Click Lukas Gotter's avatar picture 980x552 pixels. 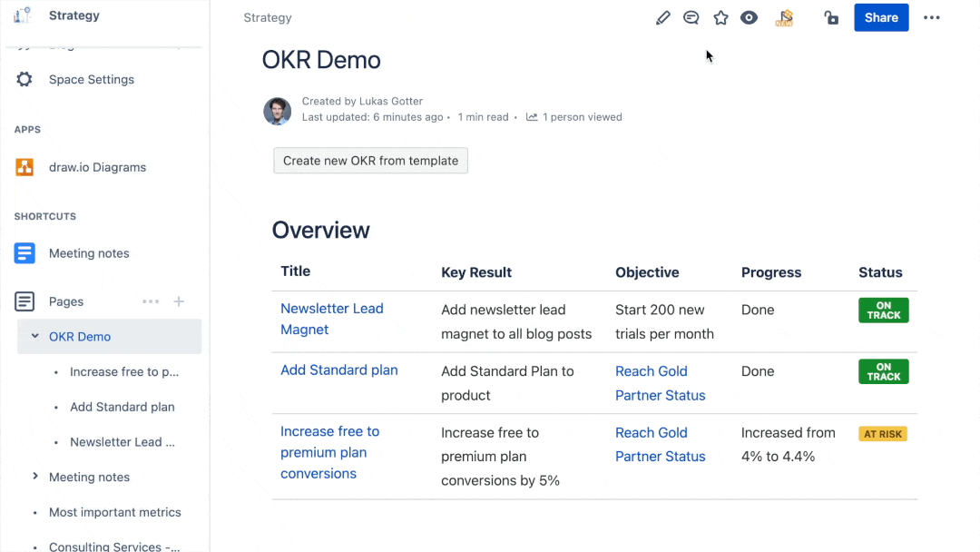tap(278, 111)
